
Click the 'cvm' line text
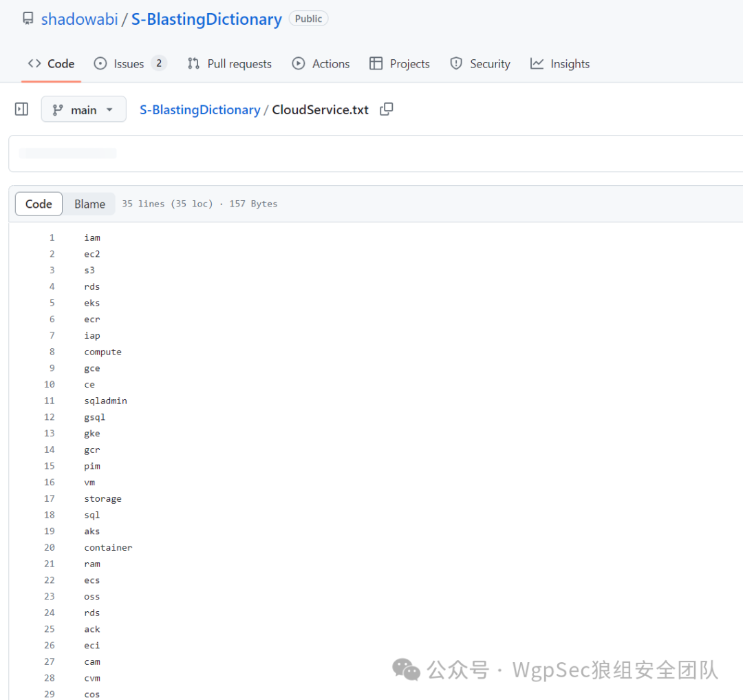[92, 678]
